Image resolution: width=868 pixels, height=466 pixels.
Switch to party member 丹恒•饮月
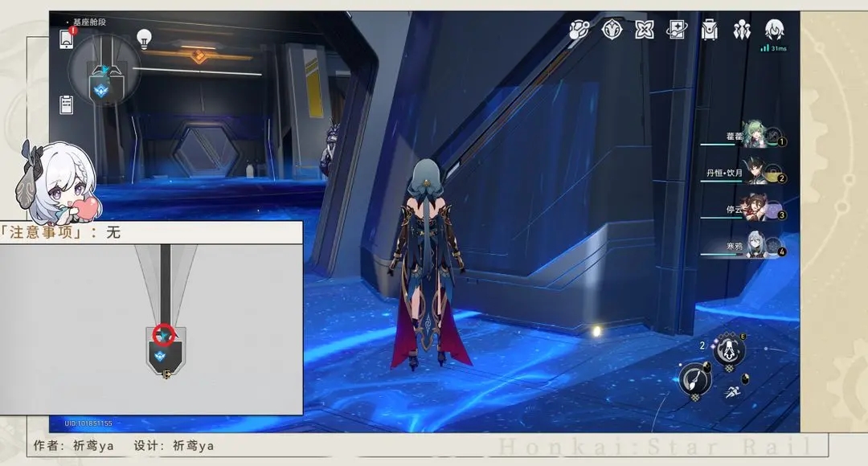coord(755,173)
